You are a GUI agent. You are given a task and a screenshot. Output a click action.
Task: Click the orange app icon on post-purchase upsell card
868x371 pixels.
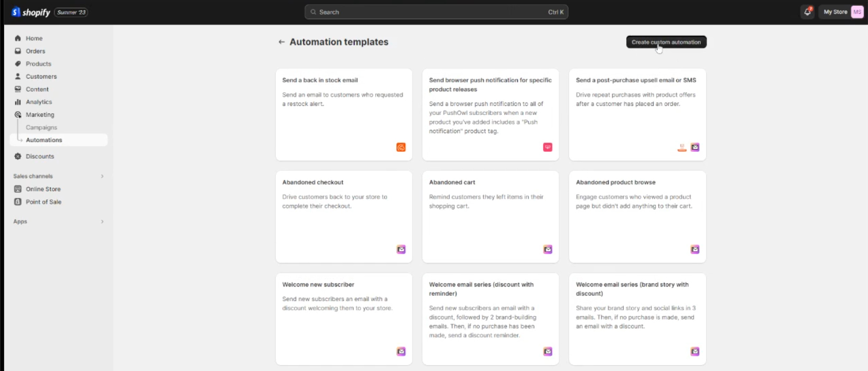682,147
